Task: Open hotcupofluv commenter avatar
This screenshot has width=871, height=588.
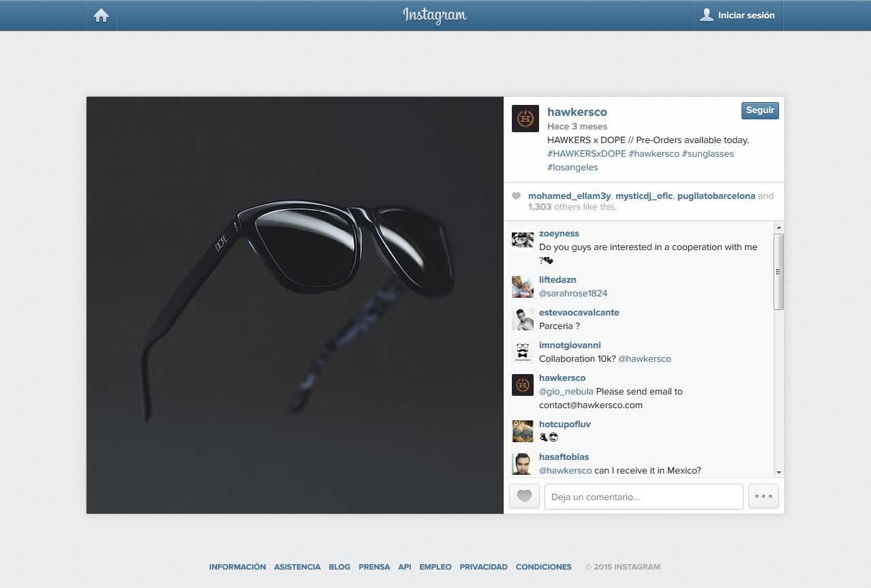Action: (x=523, y=431)
